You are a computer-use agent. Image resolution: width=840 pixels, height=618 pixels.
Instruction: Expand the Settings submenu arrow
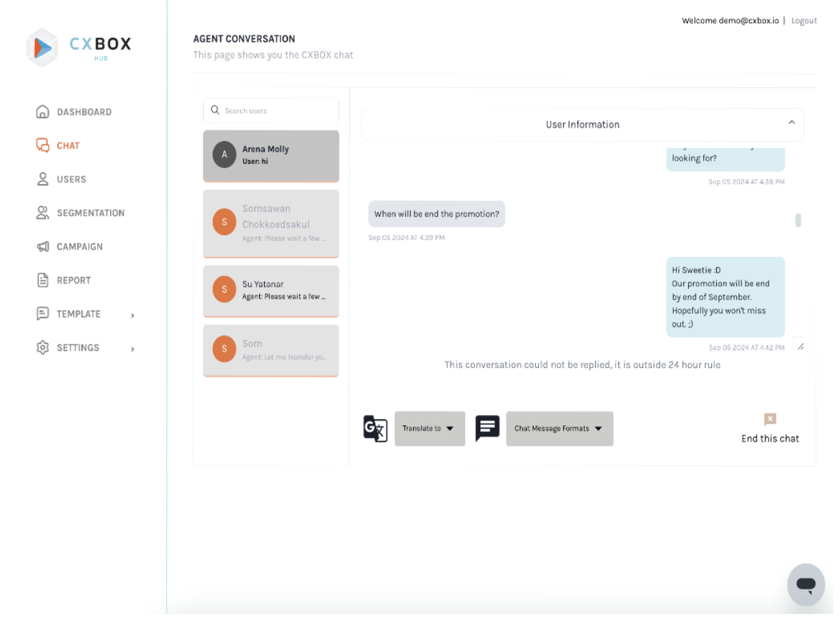point(133,349)
